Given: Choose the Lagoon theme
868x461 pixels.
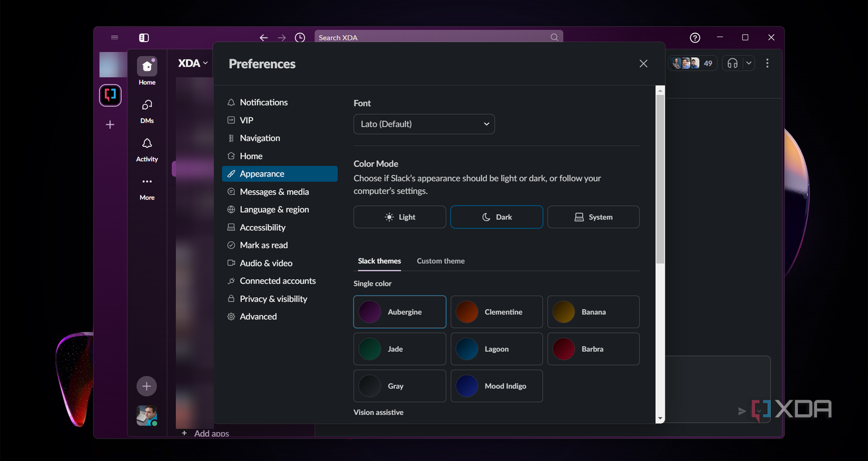Looking at the screenshot, I should click(x=496, y=349).
